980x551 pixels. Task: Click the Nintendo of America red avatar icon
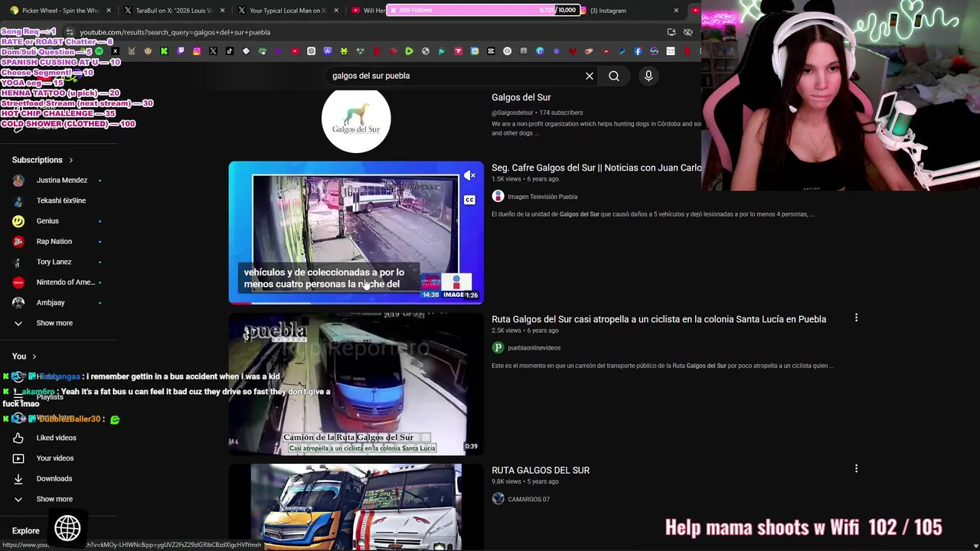(18, 282)
